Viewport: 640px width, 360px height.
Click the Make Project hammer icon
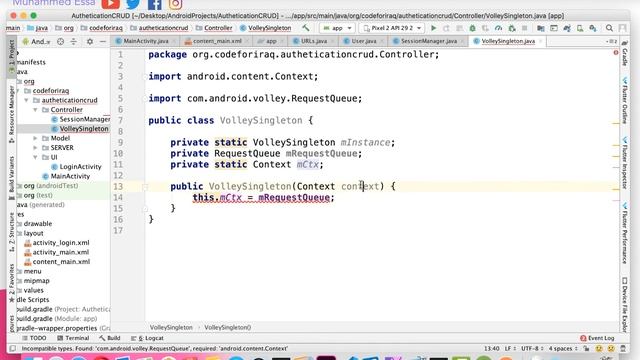[305, 28]
